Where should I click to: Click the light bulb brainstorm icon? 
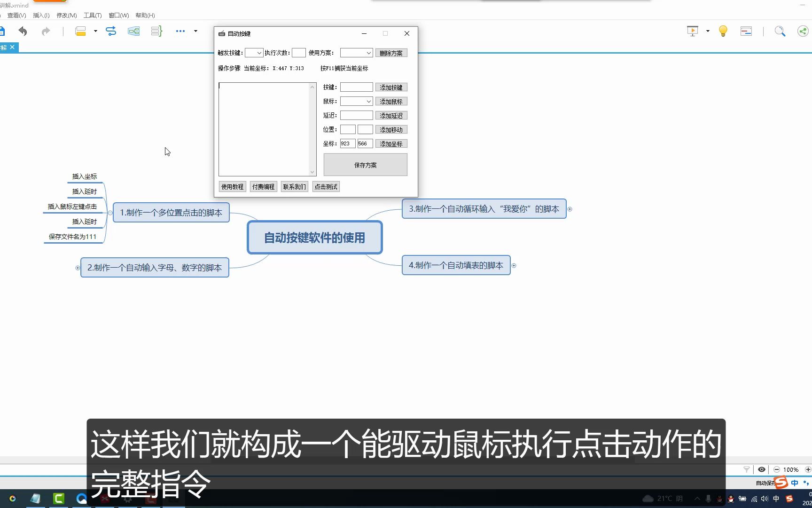point(723,32)
